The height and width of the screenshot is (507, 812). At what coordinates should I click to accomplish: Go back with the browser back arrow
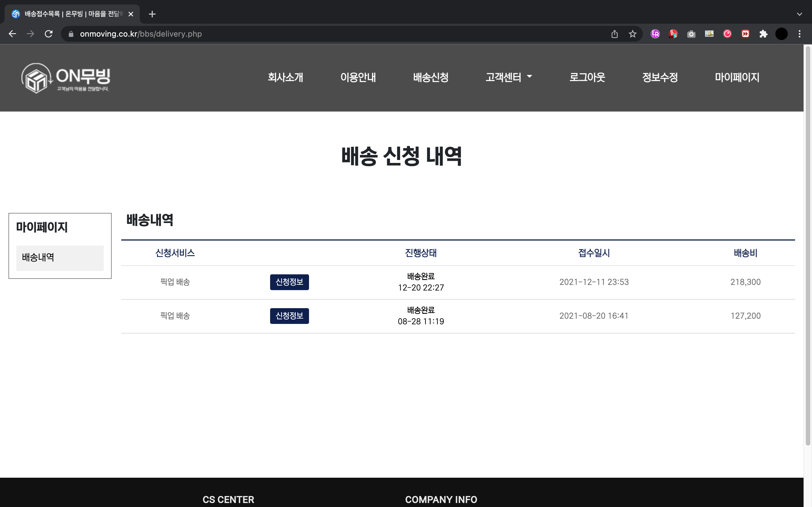pyautogui.click(x=12, y=34)
